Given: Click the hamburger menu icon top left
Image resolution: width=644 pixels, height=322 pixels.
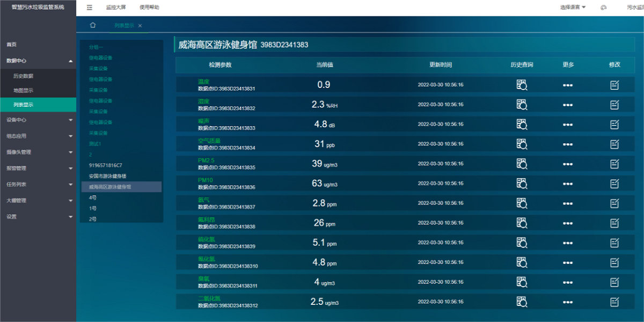Looking at the screenshot, I should pyautogui.click(x=89, y=8).
